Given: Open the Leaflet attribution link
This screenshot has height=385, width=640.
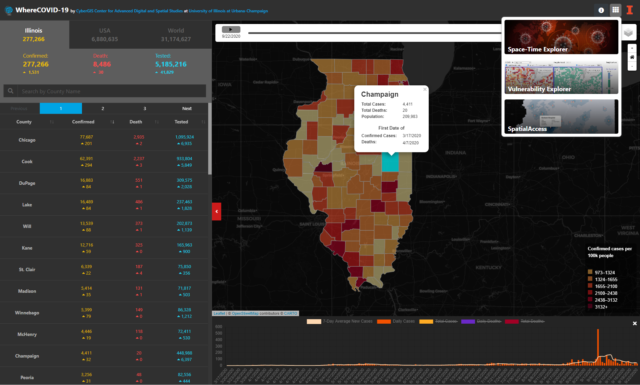Looking at the screenshot, I should (x=219, y=314).
